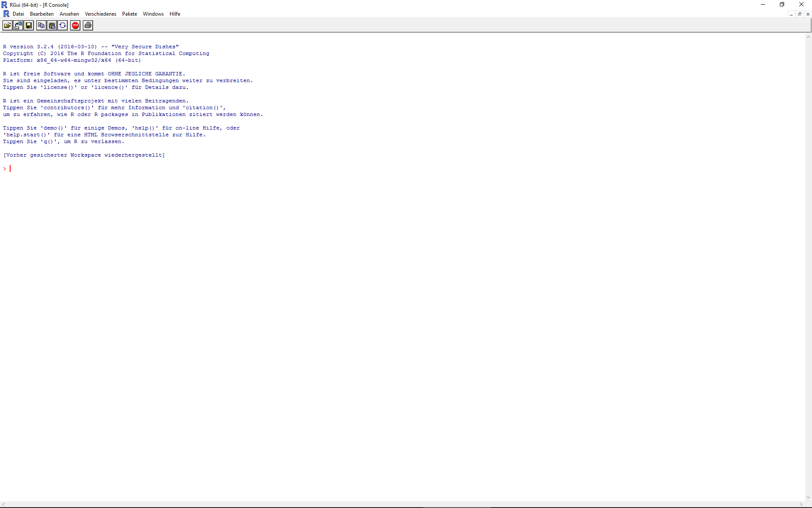Click the Copy toolbar icon

41,25
